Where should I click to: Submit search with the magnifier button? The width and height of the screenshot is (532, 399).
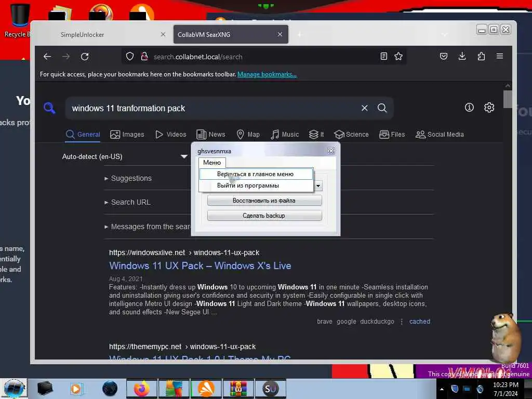coord(382,108)
